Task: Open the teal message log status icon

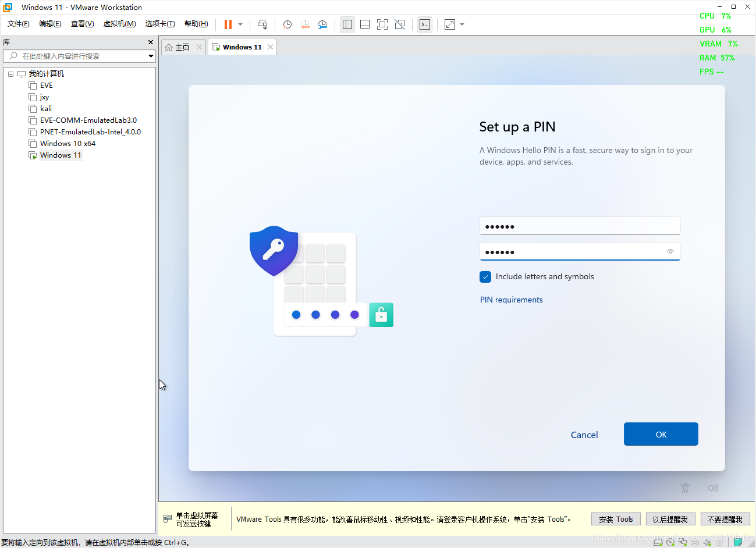Action: click(738, 542)
